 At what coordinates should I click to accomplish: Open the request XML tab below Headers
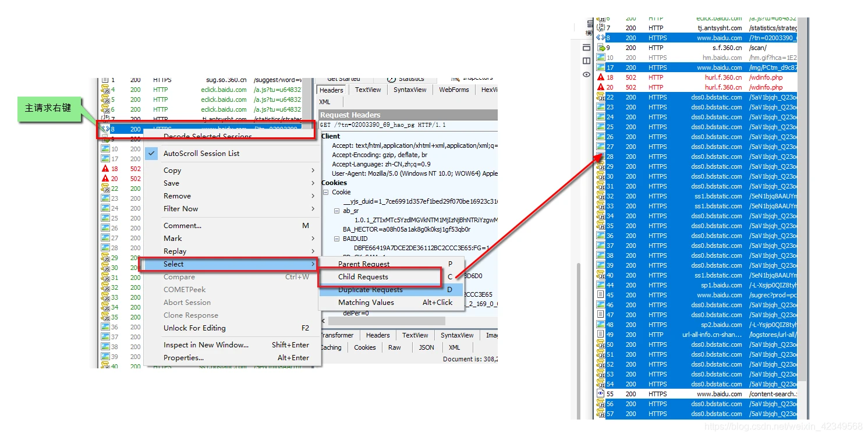point(325,102)
